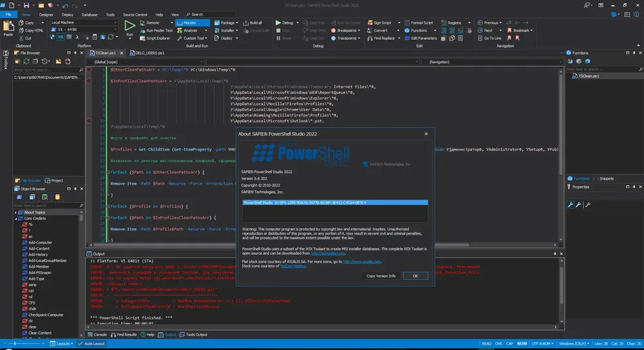Image resolution: width=644 pixels, height=350 pixels.
Task: Click the Save disk icon in title bar
Action: (26, 5)
